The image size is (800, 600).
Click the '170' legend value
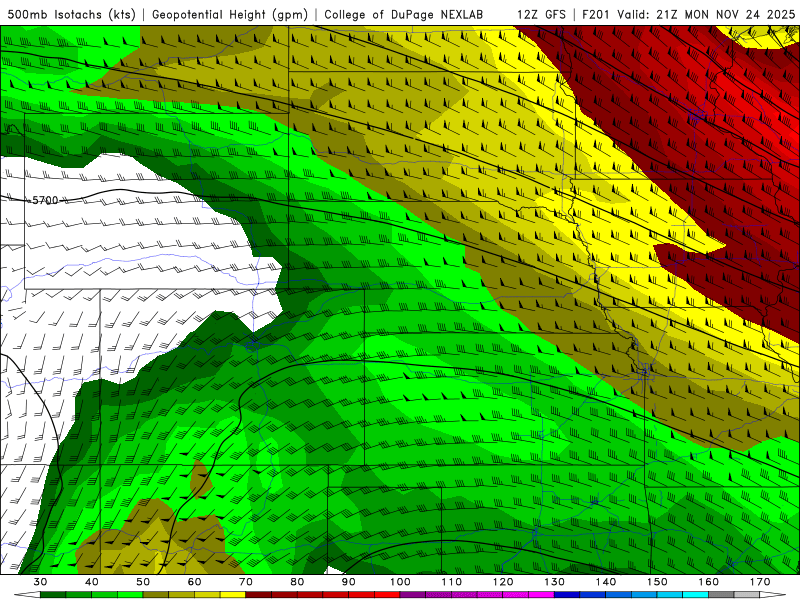760,582
